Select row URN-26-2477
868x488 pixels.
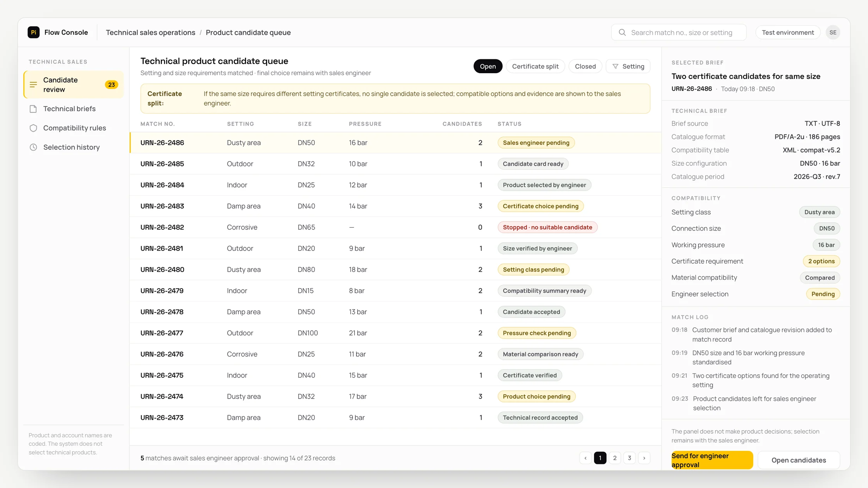tap(395, 333)
